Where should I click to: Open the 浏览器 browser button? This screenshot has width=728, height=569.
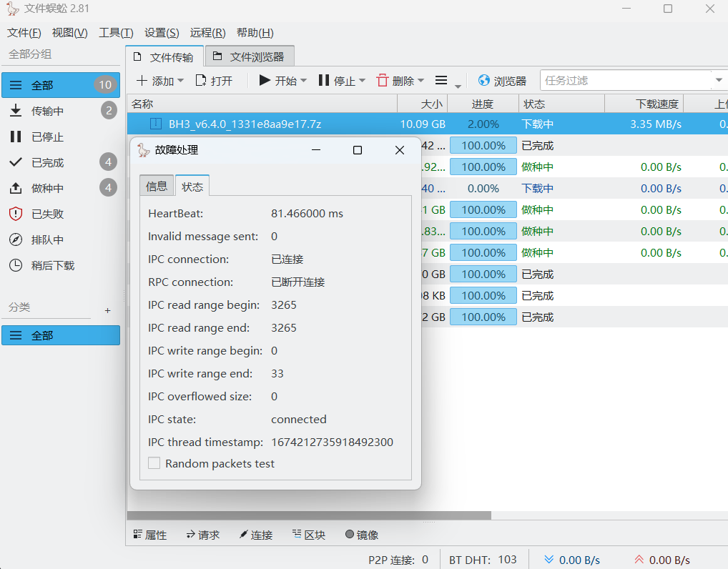point(502,81)
